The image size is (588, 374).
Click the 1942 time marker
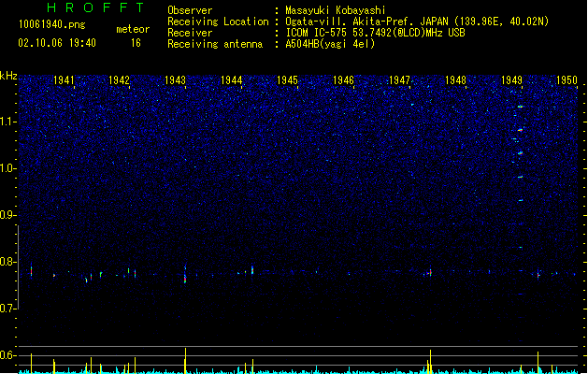[x=119, y=79]
